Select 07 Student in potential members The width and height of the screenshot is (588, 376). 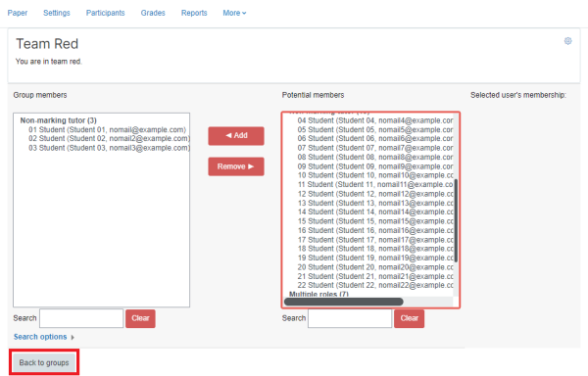375,148
